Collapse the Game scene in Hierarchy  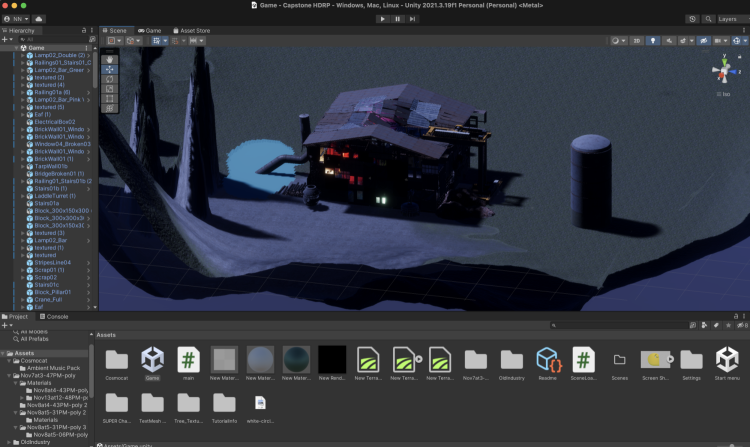coord(16,48)
